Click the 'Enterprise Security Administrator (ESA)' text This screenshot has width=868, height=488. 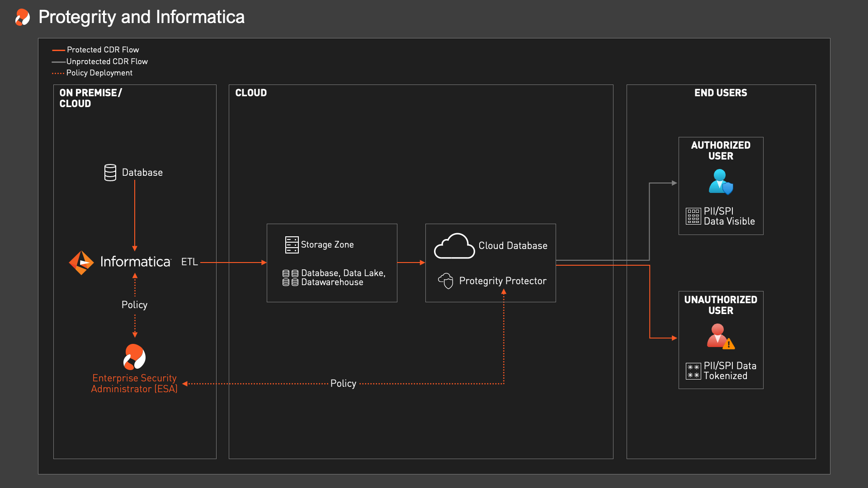click(x=134, y=384)
